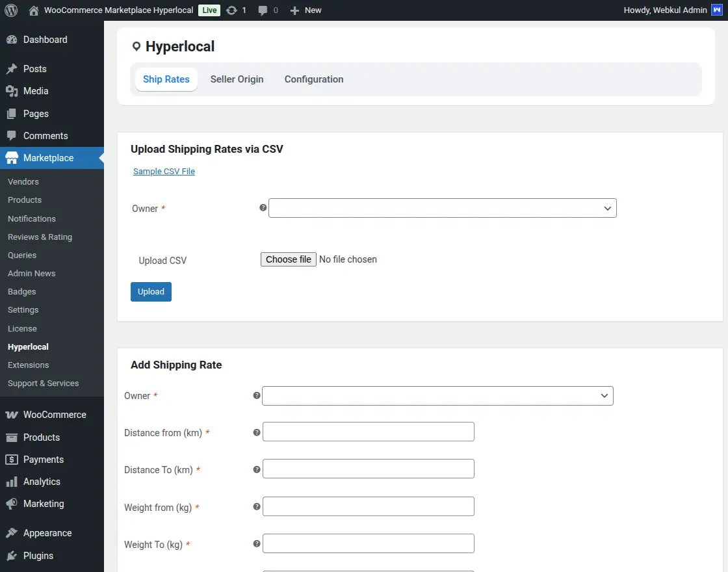The height and width of the screenshot is (572, 728).
Task: Open Marketplace Settings submenu item
Action: tap(23, 310)
